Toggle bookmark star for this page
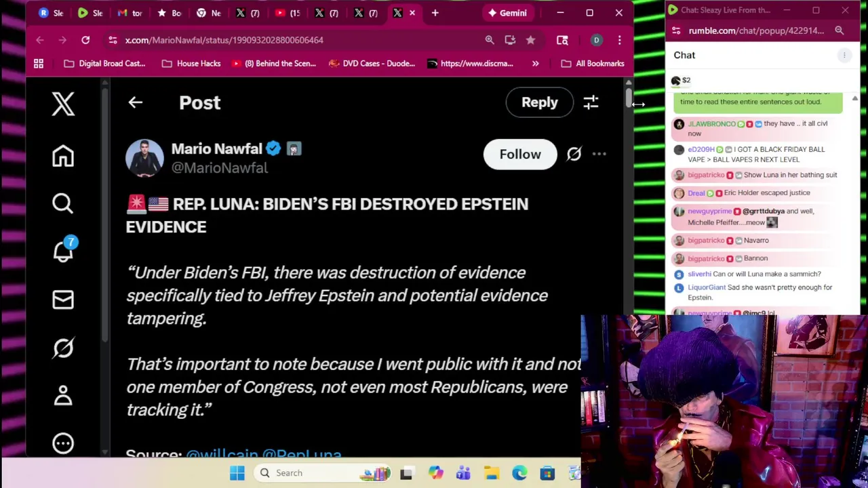The width and height of the screenshot is (868, 488). click(x=530, y=40)
